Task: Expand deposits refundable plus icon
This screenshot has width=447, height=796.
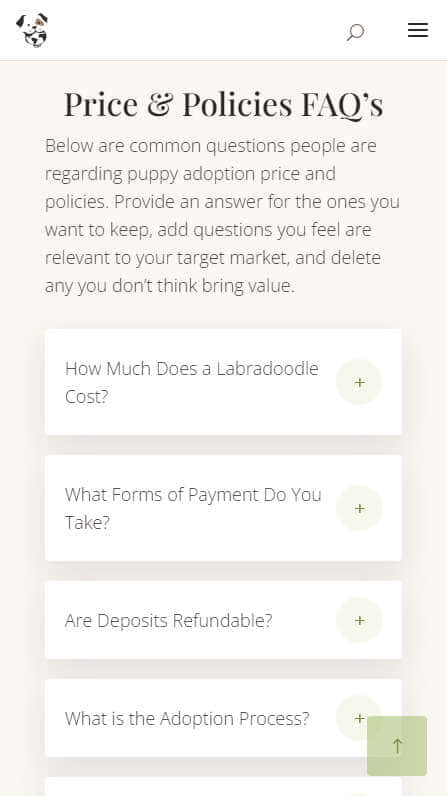Action: 359,620
